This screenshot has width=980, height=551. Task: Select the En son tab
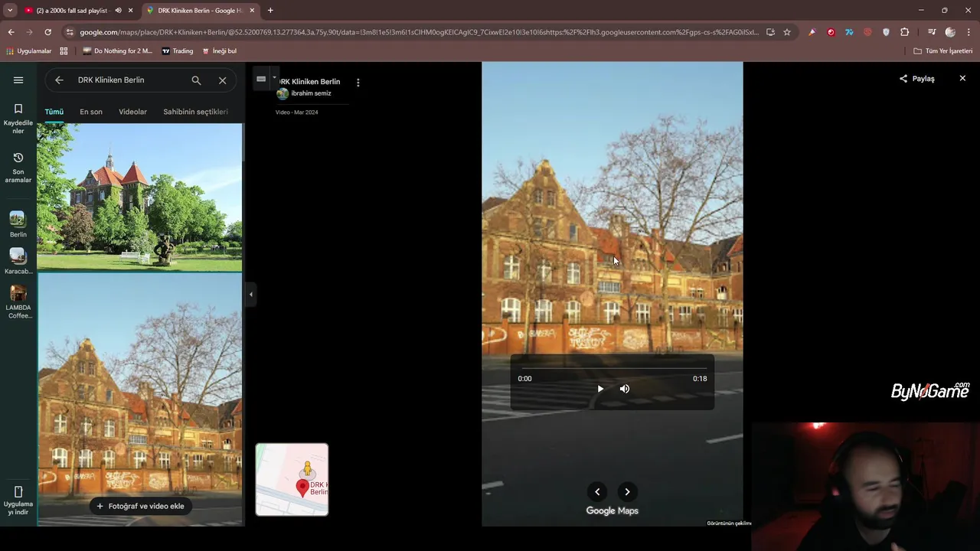(x=91, y=112)
